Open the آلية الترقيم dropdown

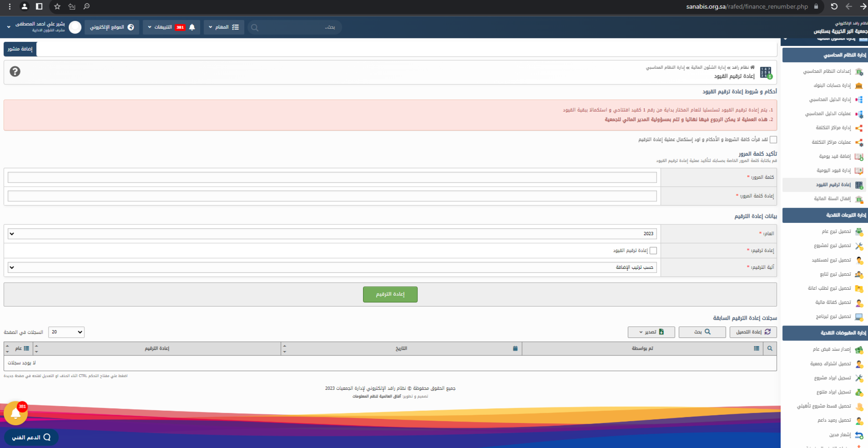[332, 267]
